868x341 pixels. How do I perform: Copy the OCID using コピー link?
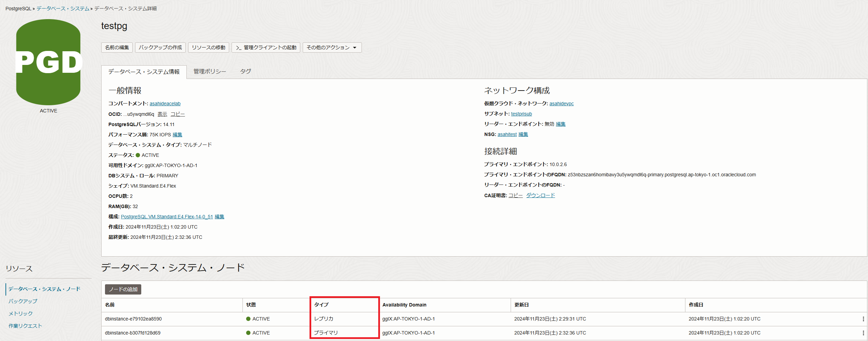coord(178,114)
